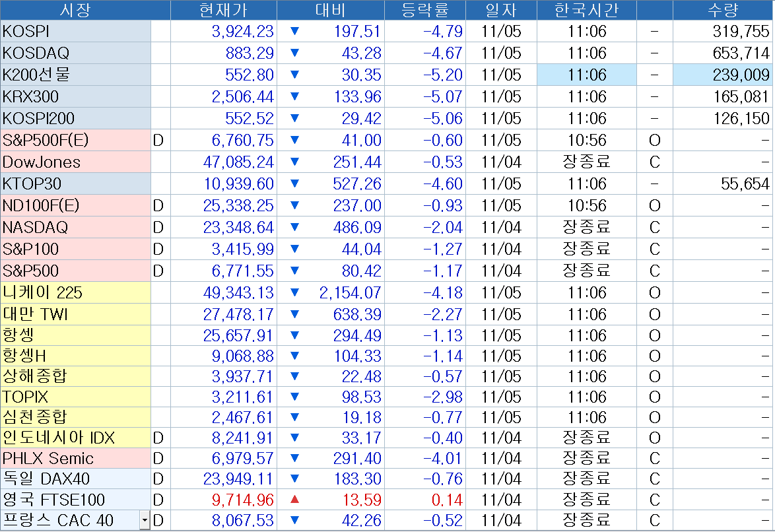
Task: Click the down arrow in TOPIX row
Action: point(294,397)
